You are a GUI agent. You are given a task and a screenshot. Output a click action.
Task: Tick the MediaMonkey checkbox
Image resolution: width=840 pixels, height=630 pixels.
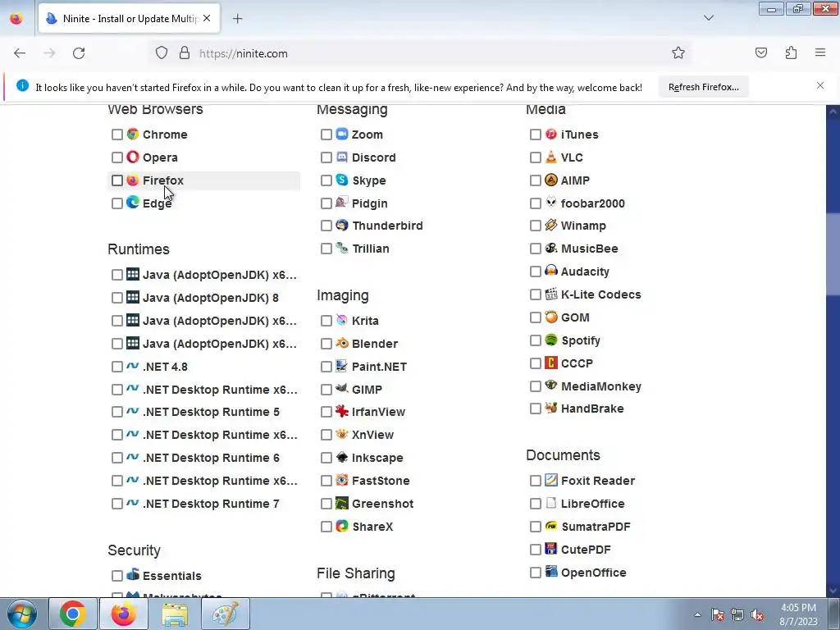pyautogui.click(x=535, y=386)
